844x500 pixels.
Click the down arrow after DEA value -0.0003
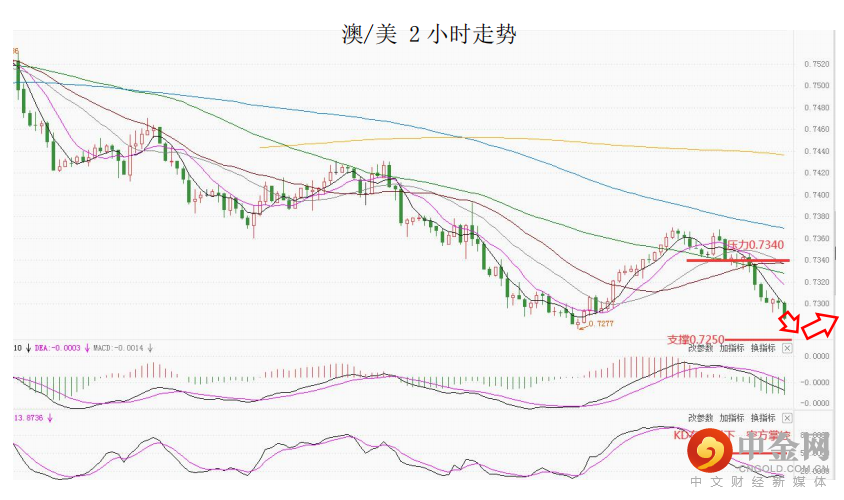(x=87, y=348)
